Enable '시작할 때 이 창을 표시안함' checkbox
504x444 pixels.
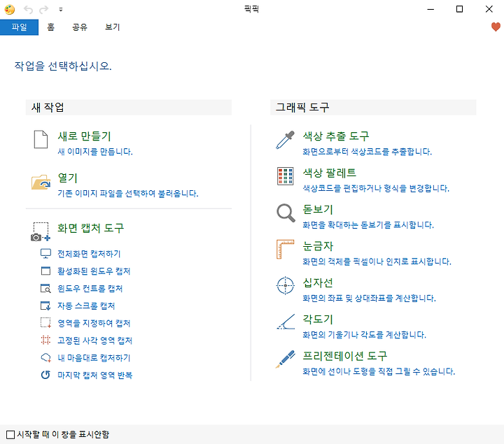coord(10,434)
